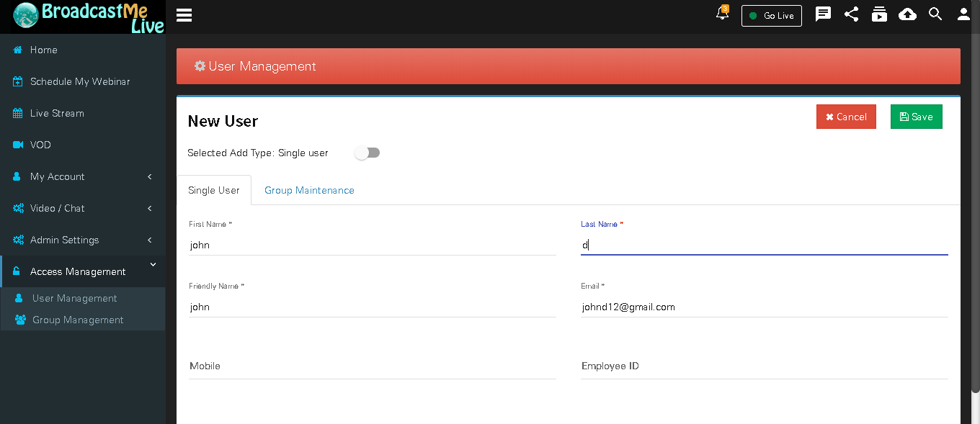Image resolution: width=980 pixels, height=424 pixels.
Task: Click the share icon in top bar
Action: pos(852,14)
